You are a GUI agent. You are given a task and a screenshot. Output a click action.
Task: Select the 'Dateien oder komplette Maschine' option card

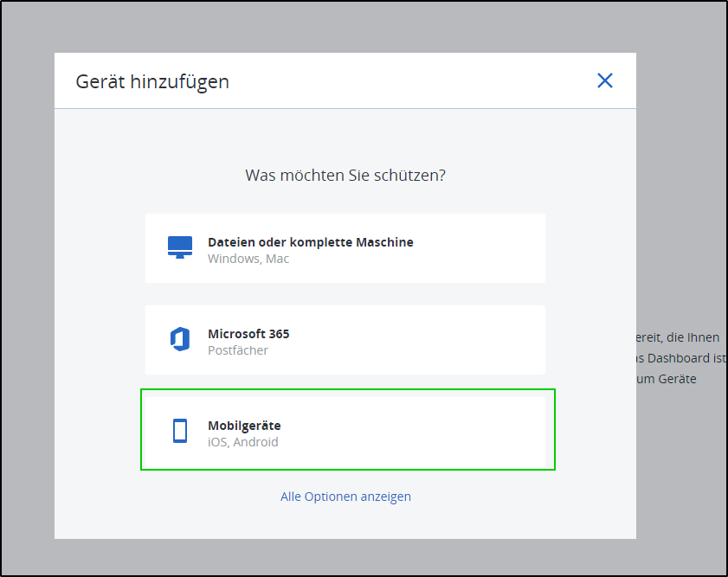345,247
